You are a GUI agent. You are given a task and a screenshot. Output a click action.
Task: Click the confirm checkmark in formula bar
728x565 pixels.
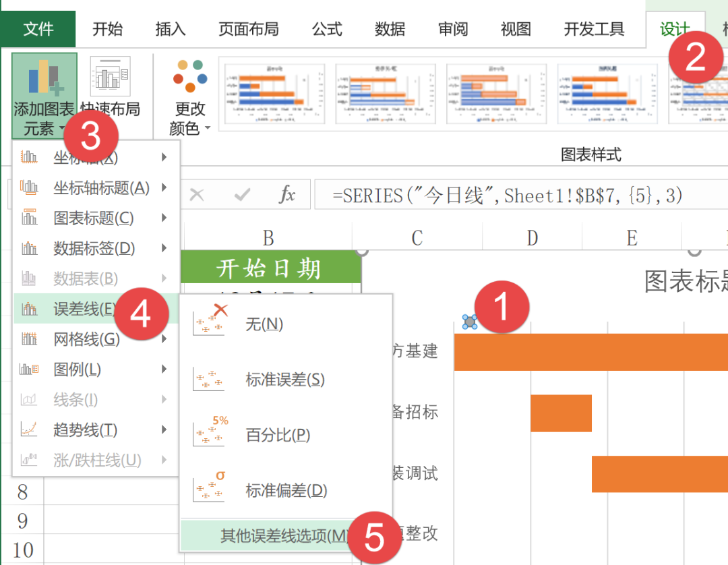tap(239, 195)
